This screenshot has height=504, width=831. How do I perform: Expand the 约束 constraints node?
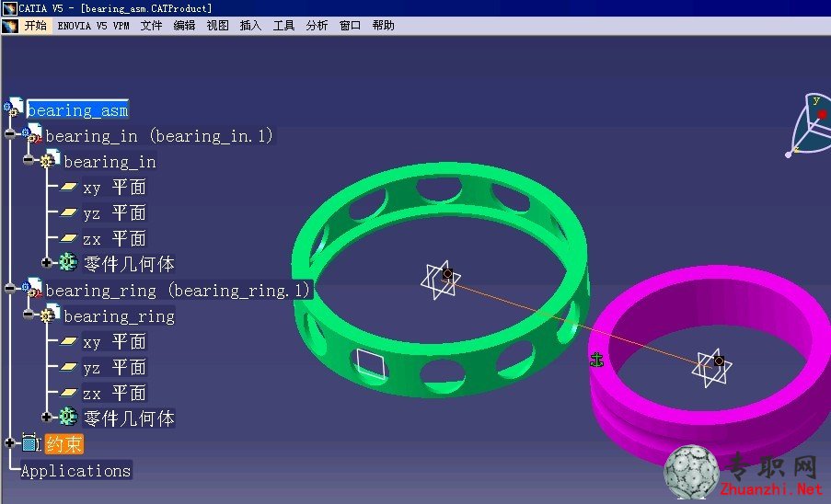click(x=9, y=442)
